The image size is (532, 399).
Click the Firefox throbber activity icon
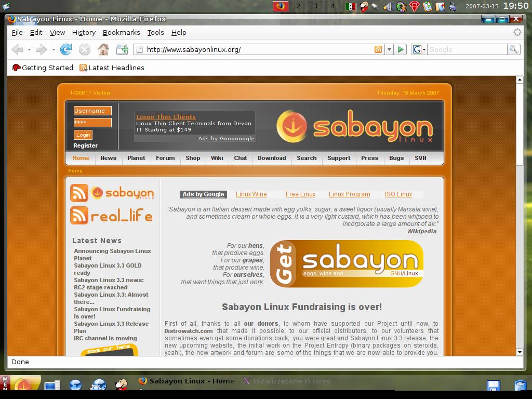click(517, 32)
